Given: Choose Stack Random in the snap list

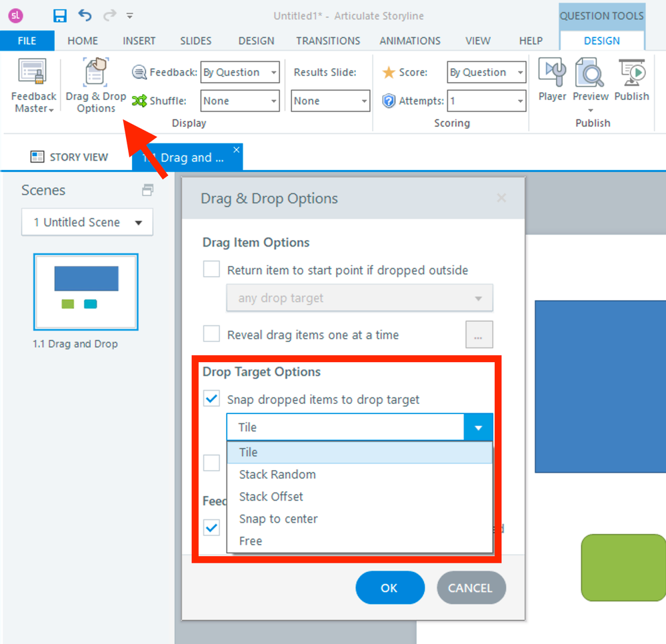Looking at the screenshot, I should [359, 475].
